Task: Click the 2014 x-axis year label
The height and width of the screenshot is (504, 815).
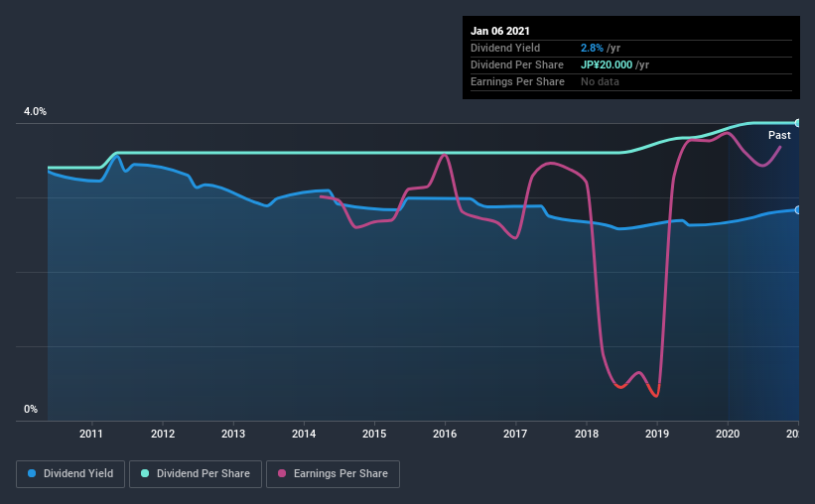Action: 304,434
